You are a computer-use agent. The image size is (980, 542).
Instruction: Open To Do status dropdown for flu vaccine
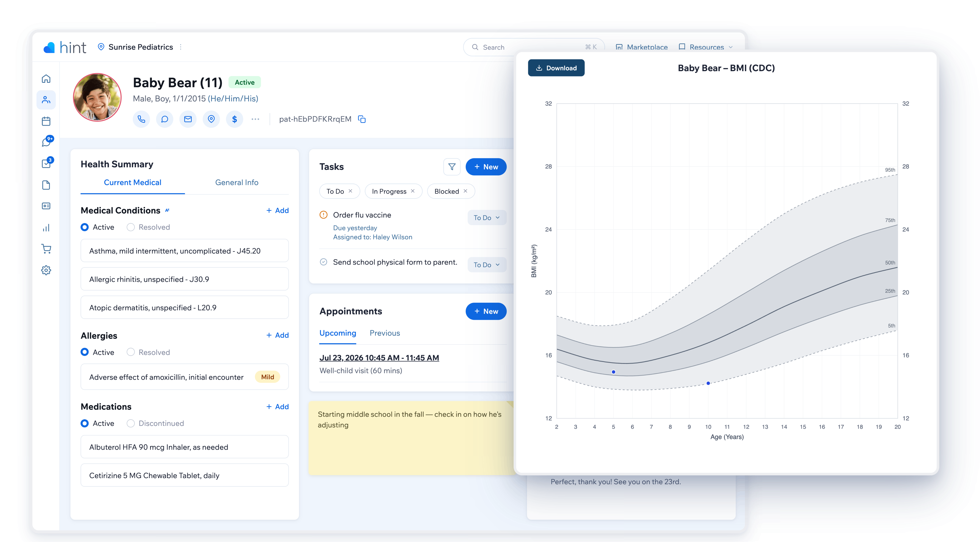487,218
